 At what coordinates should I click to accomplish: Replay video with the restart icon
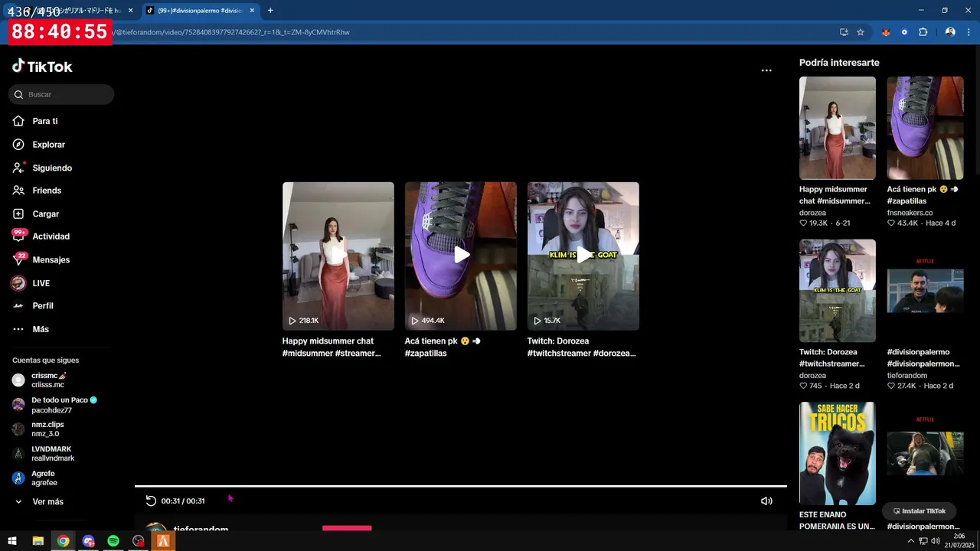pos(151,500)
